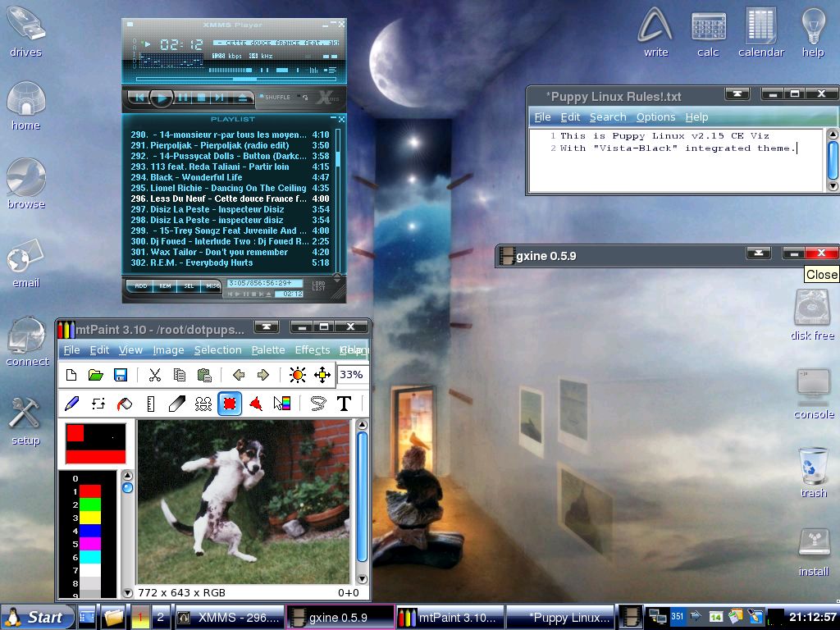Open the zoom percentage dropdown showing 33%
Image resolution: width=840 pixels, height=630 pixels.
click(351, 375)
